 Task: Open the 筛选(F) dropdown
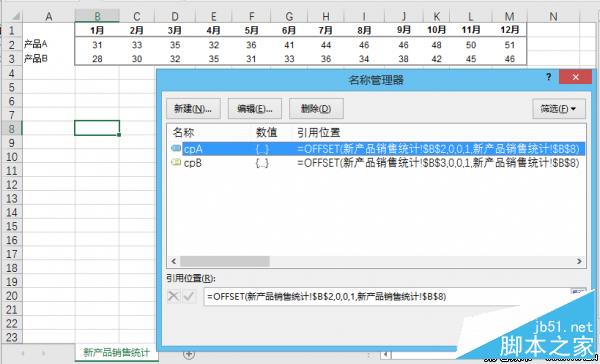tap(559, 109)
